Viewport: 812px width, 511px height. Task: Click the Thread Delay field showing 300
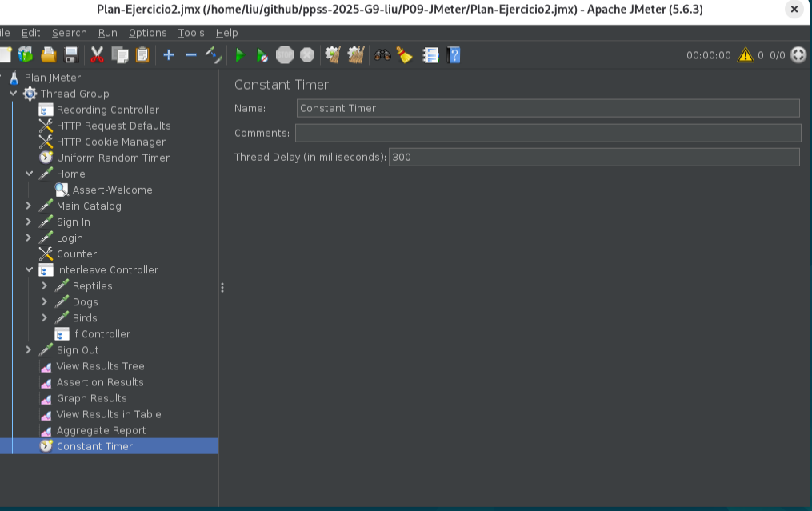(x=594, y=157)
